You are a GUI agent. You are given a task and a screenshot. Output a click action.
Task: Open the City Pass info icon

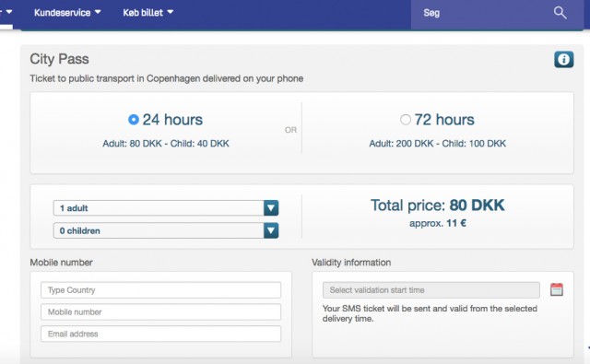click(x=563, y=59)
